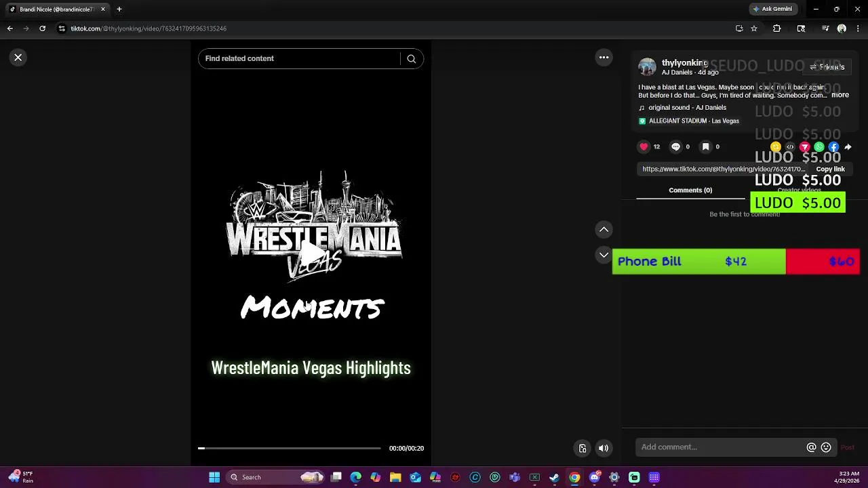The width and height of the screenshot is (868, 488).
Task: Open Outlook from the taskbar
Action: coord(416,477)
